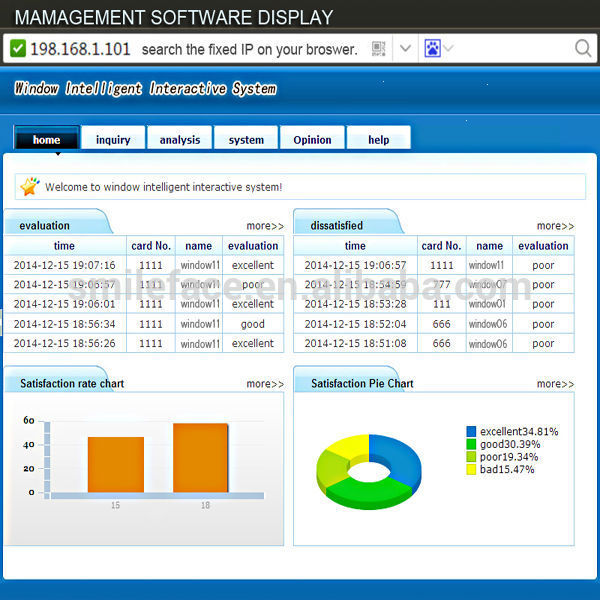Open the analysis tab

coord(180,138)
